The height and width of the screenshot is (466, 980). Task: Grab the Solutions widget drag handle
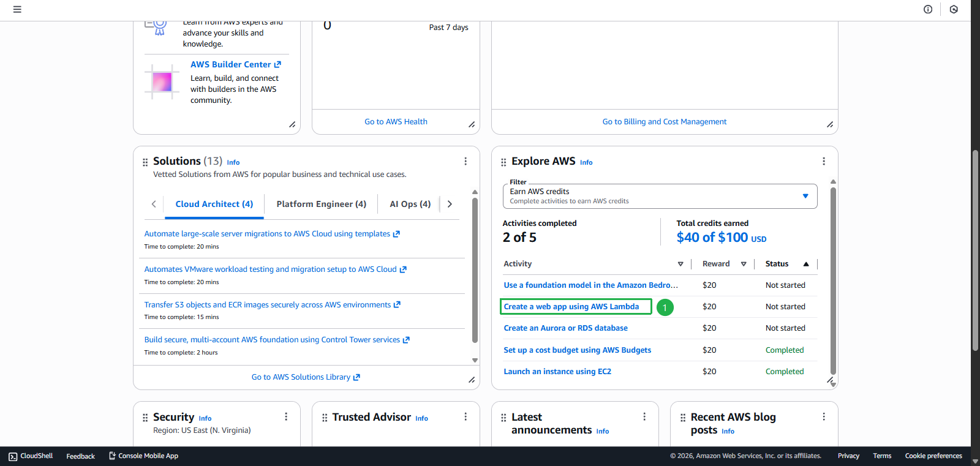[145, 162]
